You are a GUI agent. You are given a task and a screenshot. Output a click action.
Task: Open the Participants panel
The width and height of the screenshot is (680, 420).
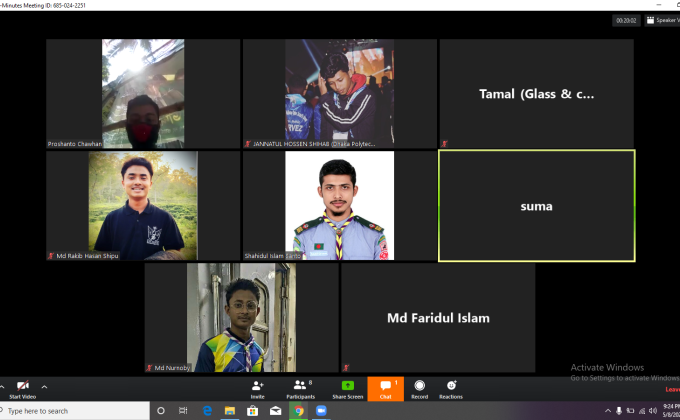click(301, 389)
